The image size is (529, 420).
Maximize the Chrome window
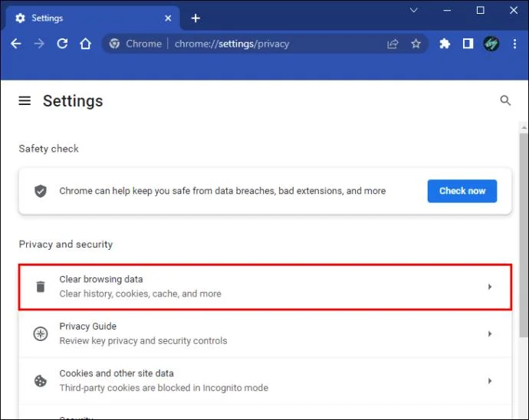click(480, 11)
